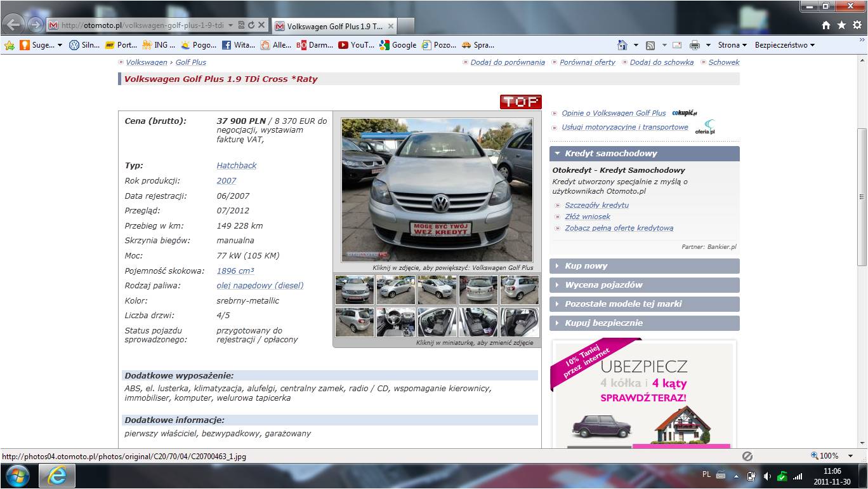Enlarge the main Volkswagen Golf photo
868x489 pixels.
tap(437, 190)
